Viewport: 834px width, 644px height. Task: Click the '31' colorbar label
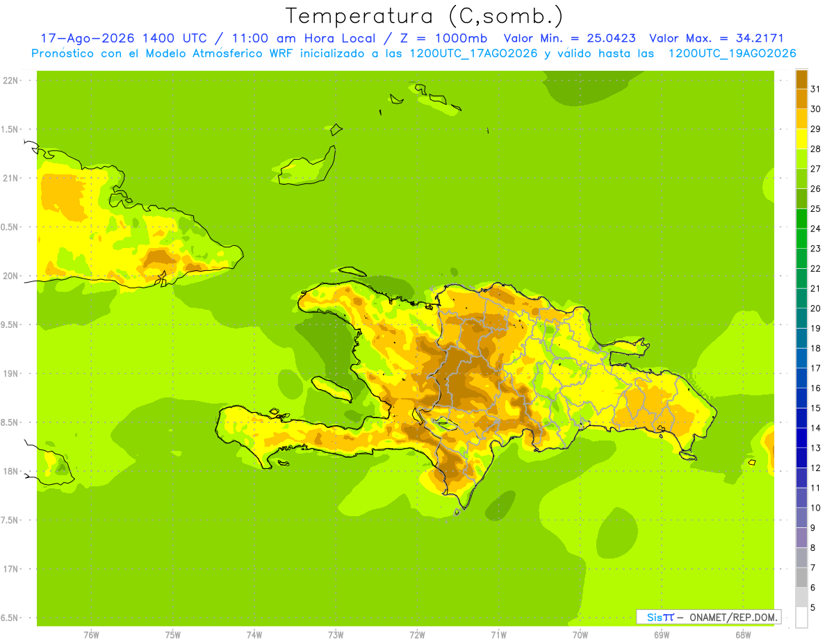815,89
